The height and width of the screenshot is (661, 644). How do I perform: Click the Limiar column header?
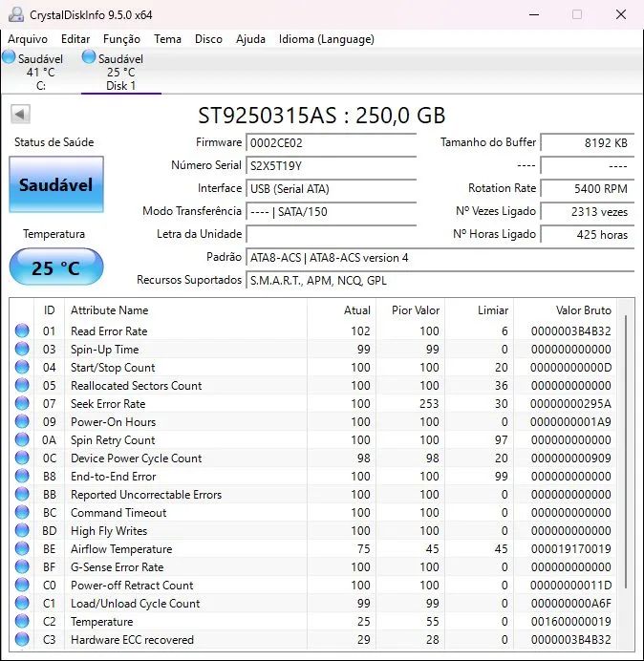(x=479, y=310)
